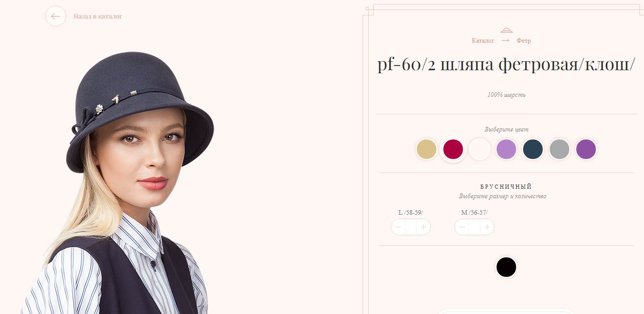Viewport: 644px width, 314px height.
Task: Select the beige color swatch
Action: click(426, 149)
